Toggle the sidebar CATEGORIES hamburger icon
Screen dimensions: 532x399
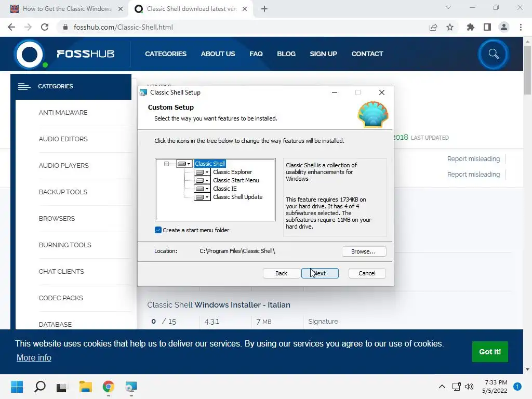point(24,87)
